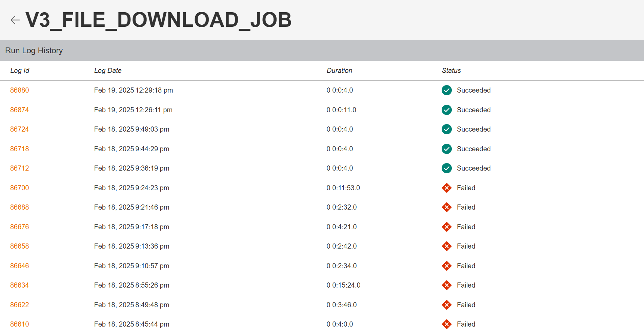644x333 pixels.
Task: Click the Succeeded checkmark icon for log 86724
Action: [x=446, y=129]
